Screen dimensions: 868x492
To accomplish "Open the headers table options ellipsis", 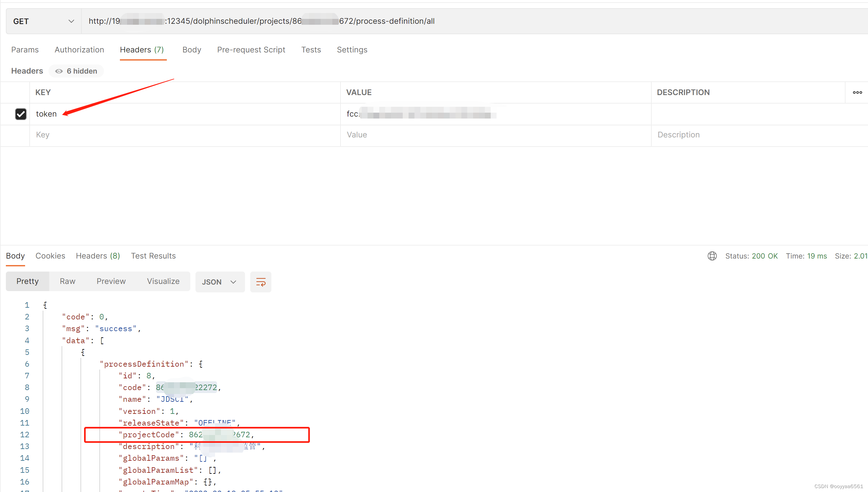I will coord(857,92).
